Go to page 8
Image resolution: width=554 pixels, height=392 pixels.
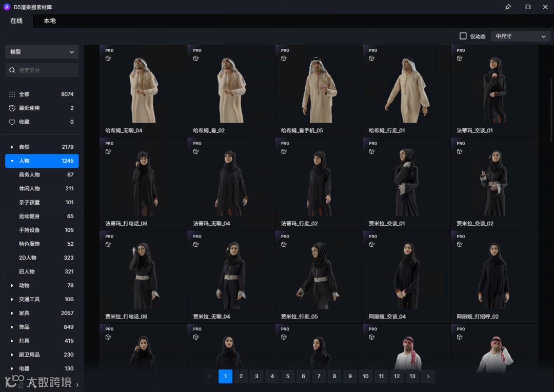334,376
